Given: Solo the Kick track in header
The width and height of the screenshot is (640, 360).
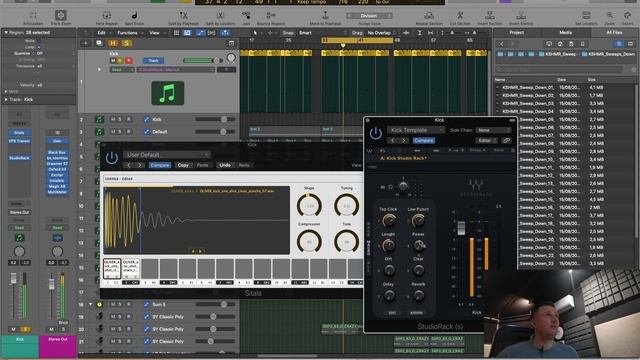Looking at the screenshot, I should point(120,60).
